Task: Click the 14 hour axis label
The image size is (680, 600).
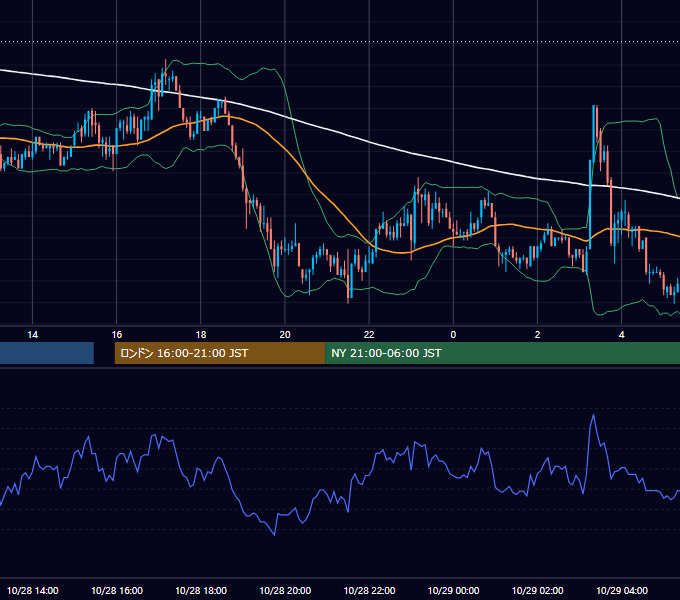Action: tap(33, 335)
